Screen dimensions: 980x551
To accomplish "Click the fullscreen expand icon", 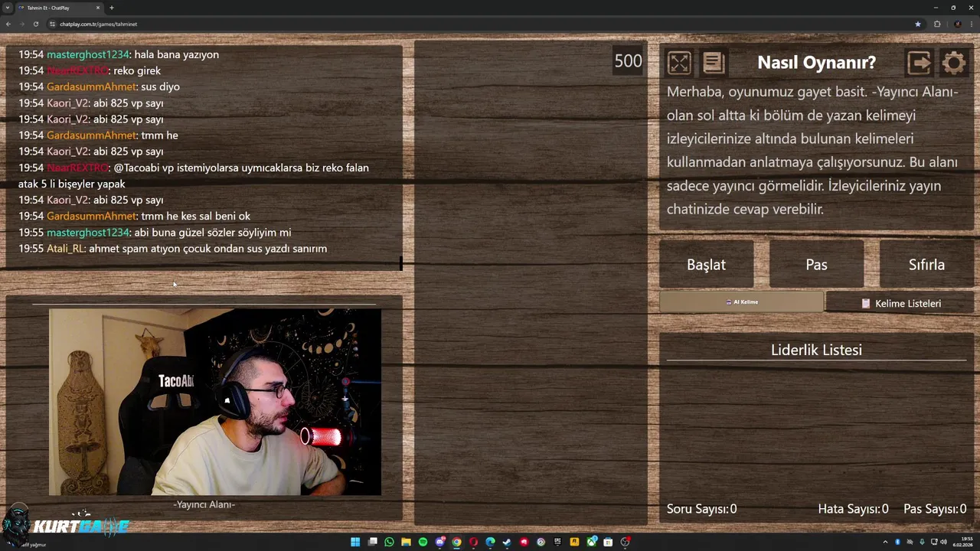I will 679,63.
